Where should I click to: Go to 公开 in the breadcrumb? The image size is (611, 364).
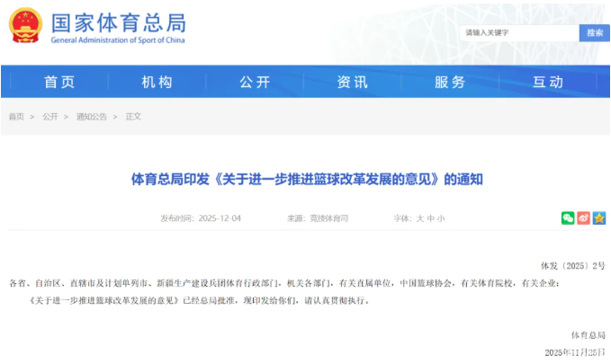[x=50, y=117]
